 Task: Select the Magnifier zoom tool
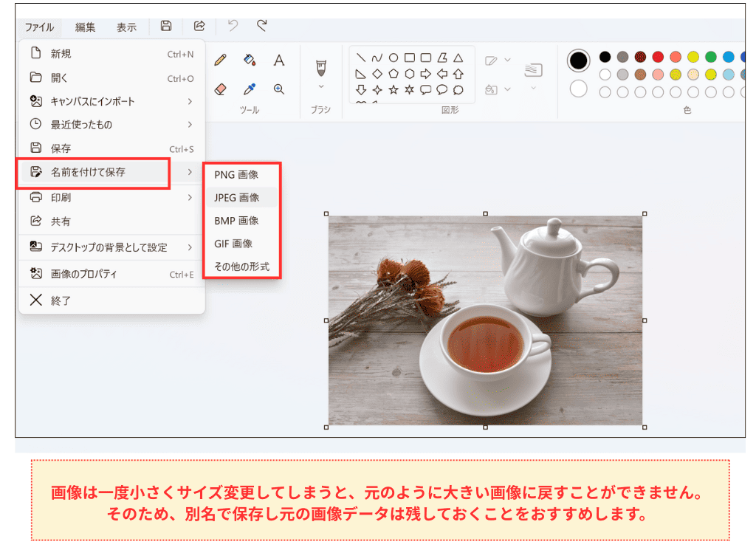(280, 89)
